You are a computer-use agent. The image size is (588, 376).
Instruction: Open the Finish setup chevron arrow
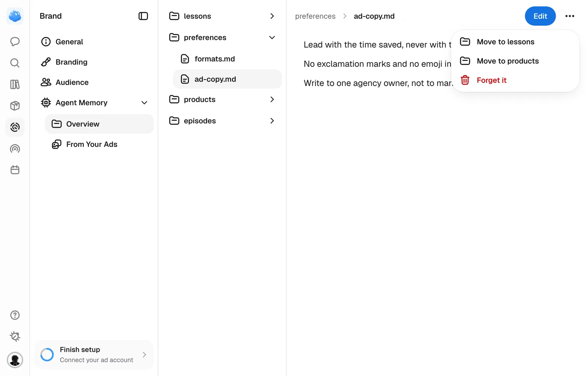coord(144,355)
